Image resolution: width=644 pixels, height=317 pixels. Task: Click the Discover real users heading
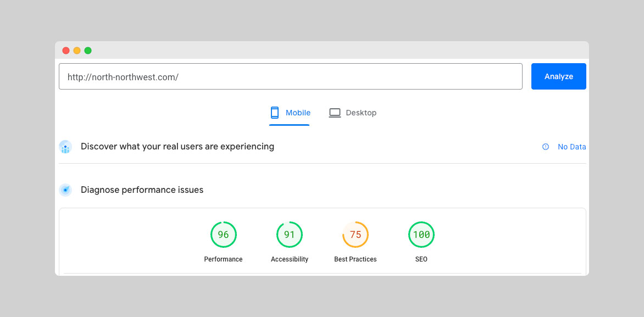(177, 147)
